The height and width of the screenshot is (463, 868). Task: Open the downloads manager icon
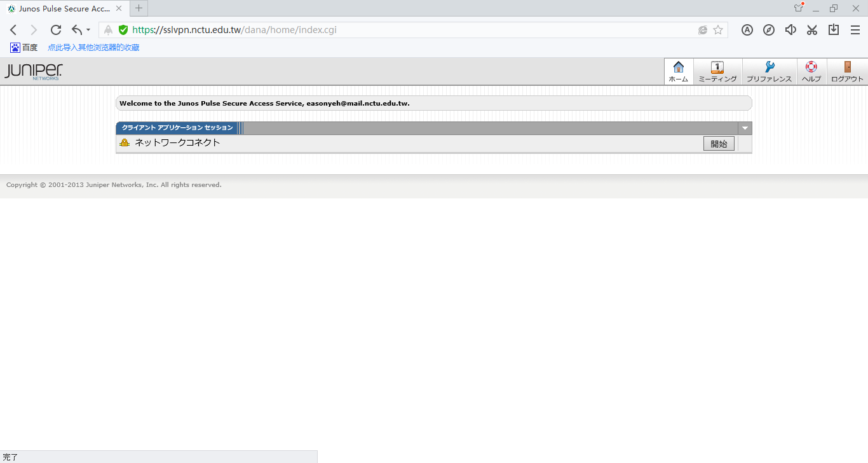pos(834,30)
